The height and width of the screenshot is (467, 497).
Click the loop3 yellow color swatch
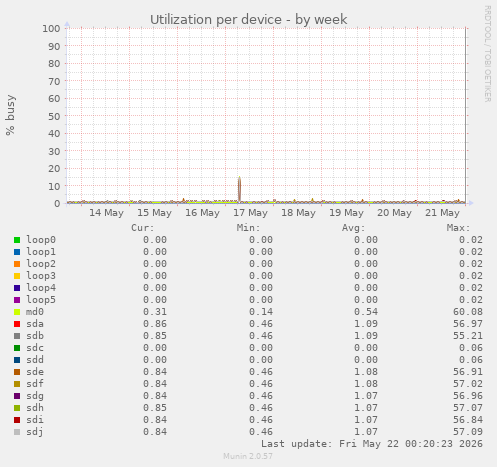tap(17, 276)
